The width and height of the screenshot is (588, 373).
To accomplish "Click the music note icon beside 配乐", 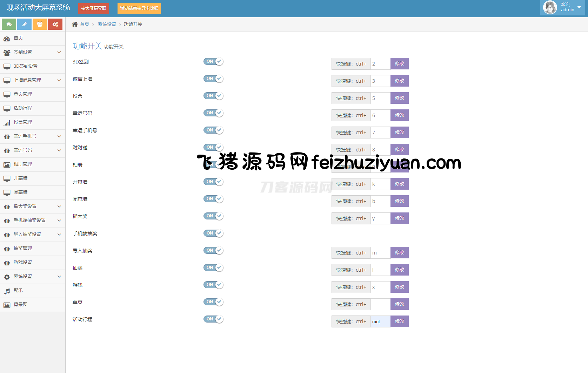I will pos(7,291).
